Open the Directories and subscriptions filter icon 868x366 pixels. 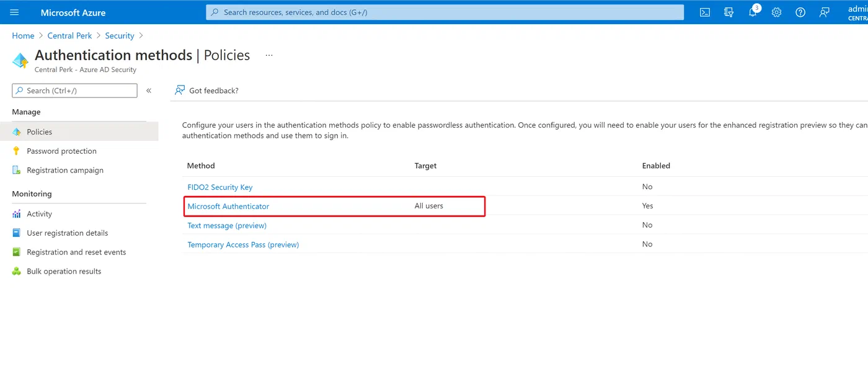tap(729, 12)
